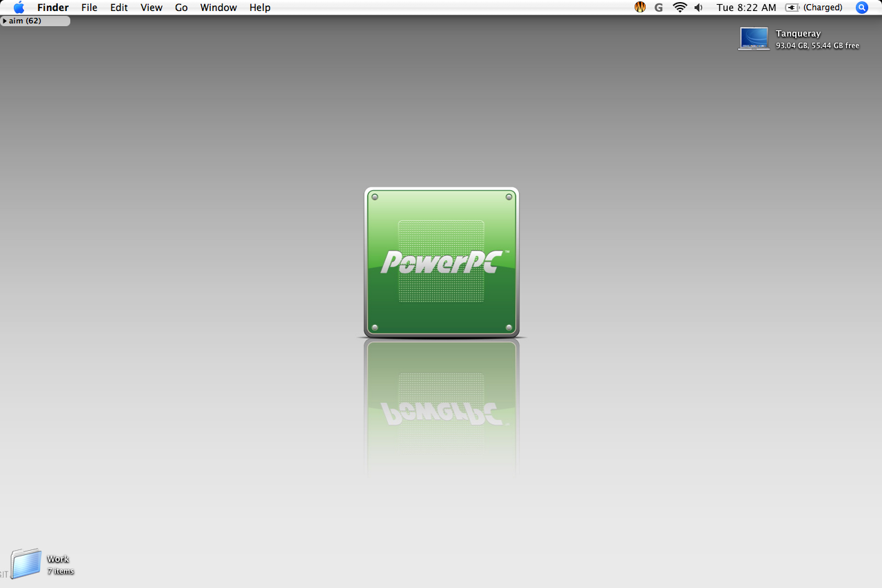Click the 93.04 GB, 55.44 GB free text
882x588 pixels.
(x=817, y=45)
